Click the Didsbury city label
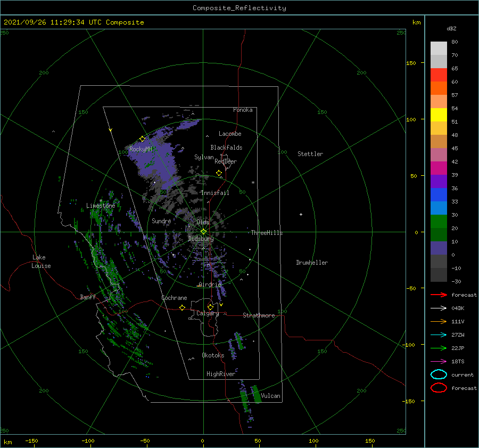The width and height of the screenshot is (479, 448). [x=201, y=239]
